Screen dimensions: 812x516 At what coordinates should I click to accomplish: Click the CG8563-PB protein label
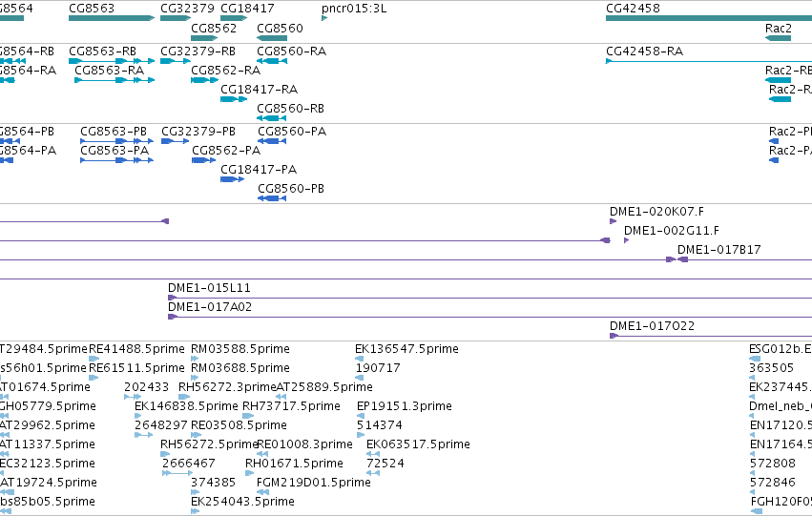click(x=114, y=132)
